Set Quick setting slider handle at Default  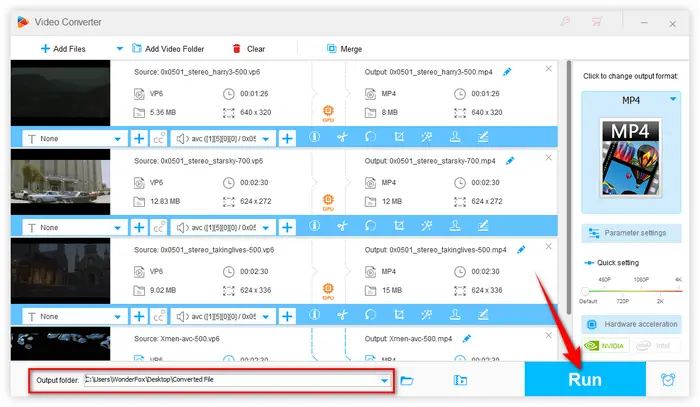pyautogui.click(x=585, y=291)
